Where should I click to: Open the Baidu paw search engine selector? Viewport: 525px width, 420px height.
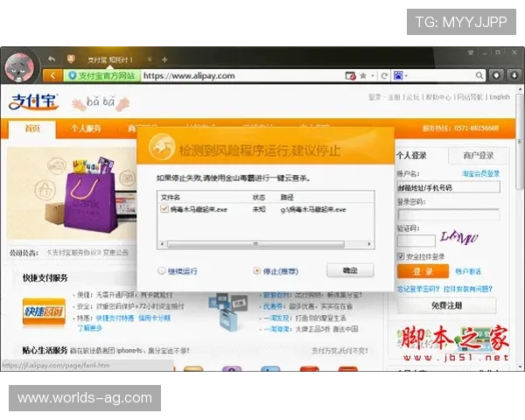pyautogui.click(x=401, y=76)
